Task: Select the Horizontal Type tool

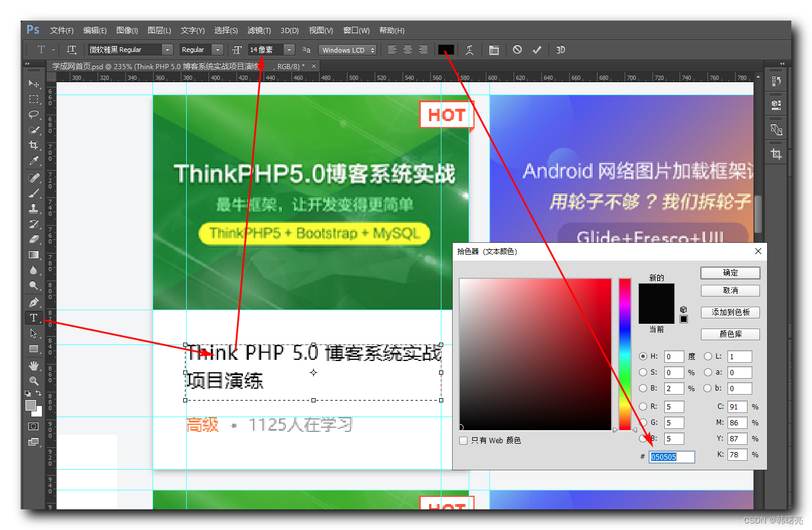Action: tap(34, 317)
